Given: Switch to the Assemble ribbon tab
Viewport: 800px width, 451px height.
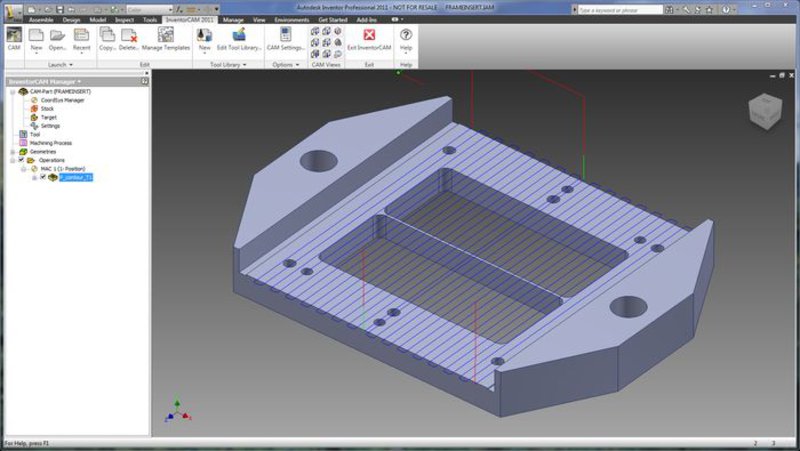Looking at the screenshot, I should [42, 19].
